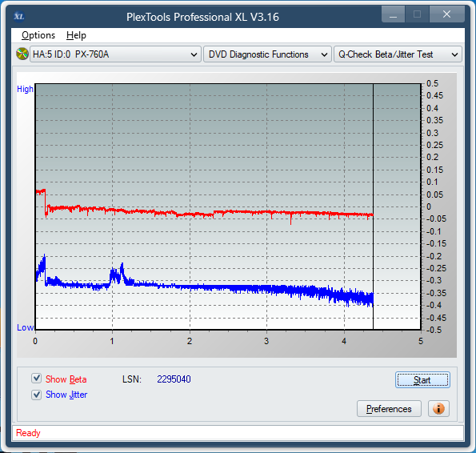Click the 0.5 value on the beta axis
The image size is (476, 453).
tap(432, 83)
